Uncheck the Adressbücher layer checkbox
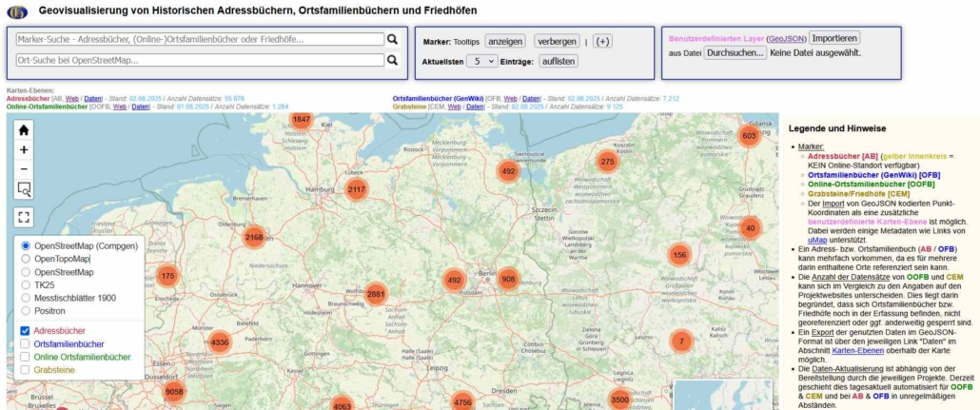This screenshot has height=410, width=980. [26, 331]
